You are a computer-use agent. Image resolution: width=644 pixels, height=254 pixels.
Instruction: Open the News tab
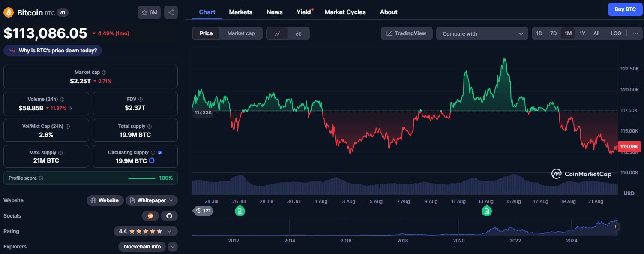pyautogui.click(x=274, y=12)
